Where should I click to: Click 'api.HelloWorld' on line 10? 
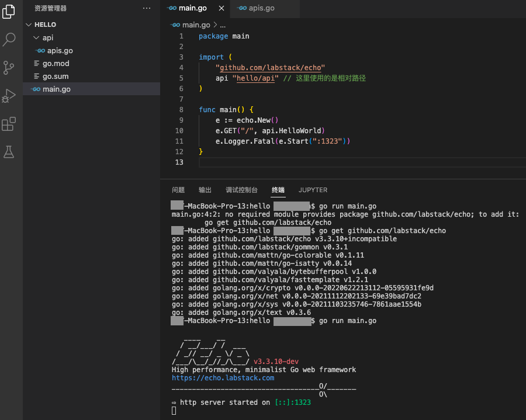click(292, 131)
